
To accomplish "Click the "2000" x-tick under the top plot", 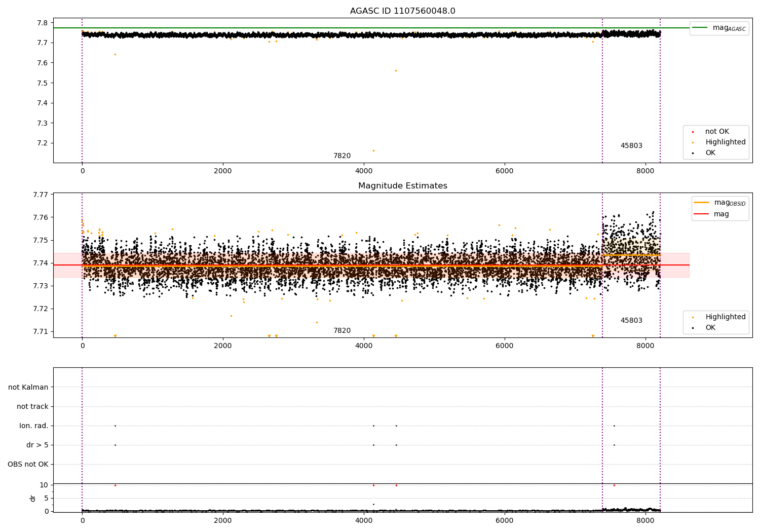I will coord(223,171).
